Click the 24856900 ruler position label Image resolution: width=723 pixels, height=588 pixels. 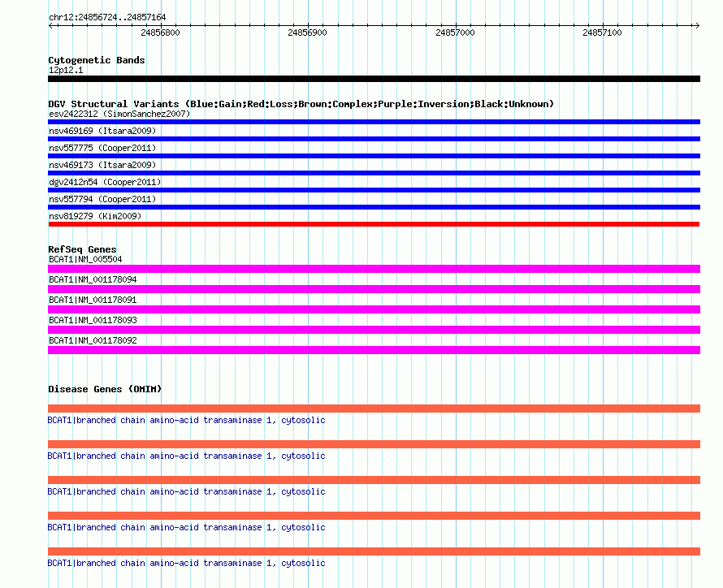pyautogui.click(x=307, y=32)
